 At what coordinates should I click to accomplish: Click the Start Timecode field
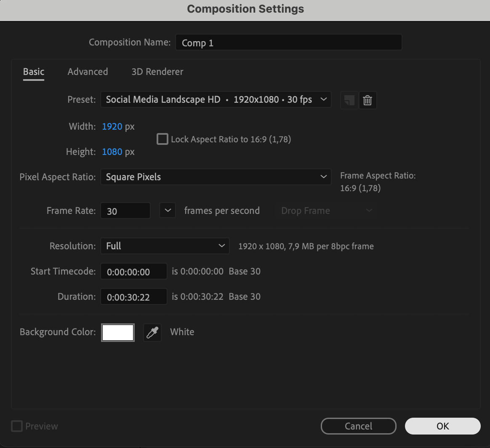[133, 272]
